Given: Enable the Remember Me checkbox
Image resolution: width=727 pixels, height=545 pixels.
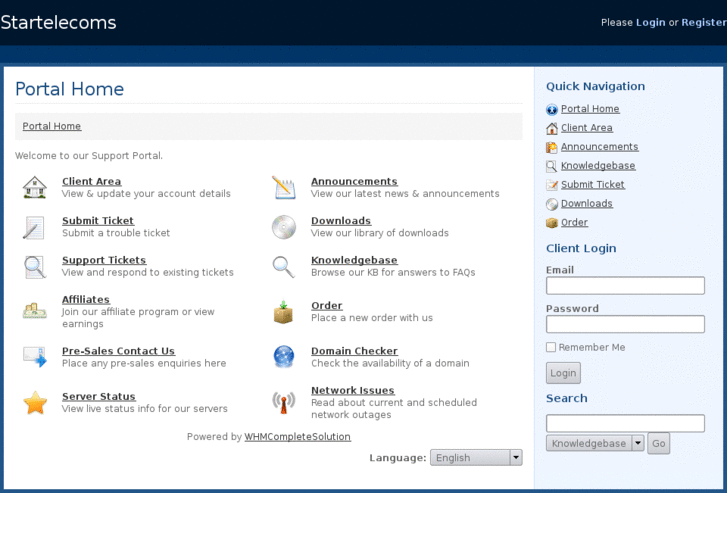Looking at the screenshot, I should tap(551, 347).
